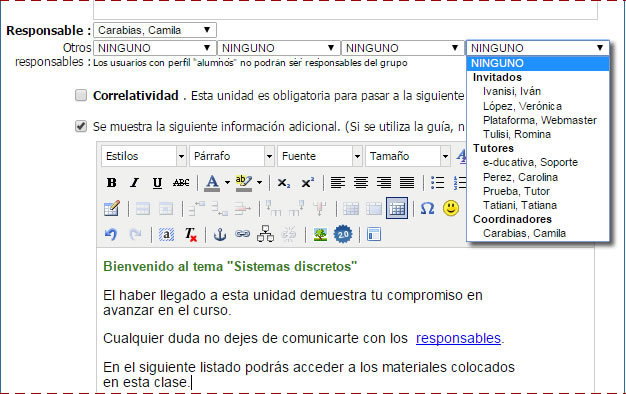Toggle bold formatting

112,183
